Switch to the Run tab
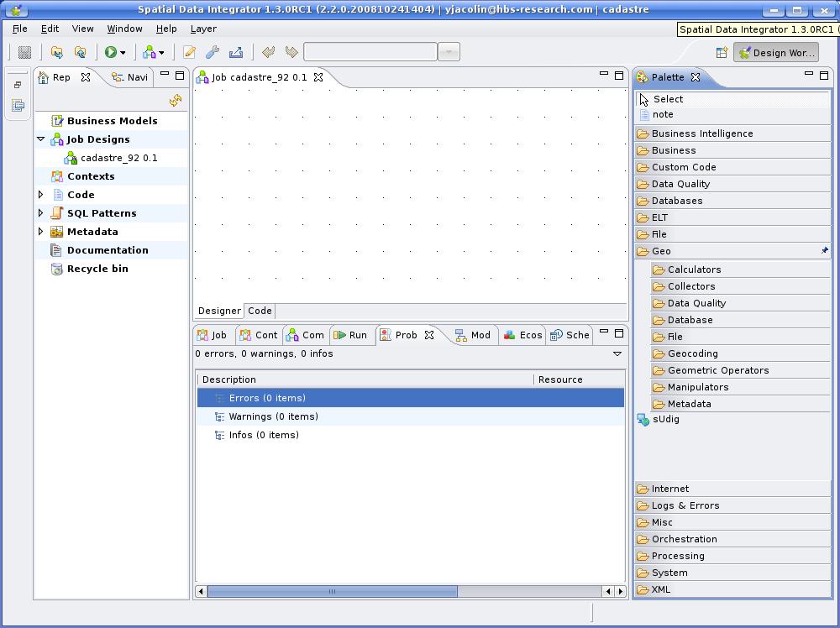 pyautogui.click(x=351, y=335)
